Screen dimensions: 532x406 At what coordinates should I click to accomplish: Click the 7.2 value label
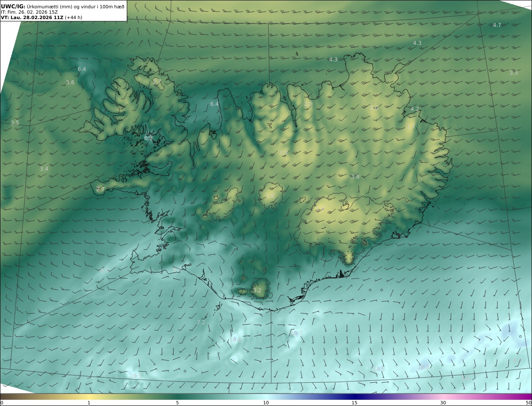click(201, 323)
